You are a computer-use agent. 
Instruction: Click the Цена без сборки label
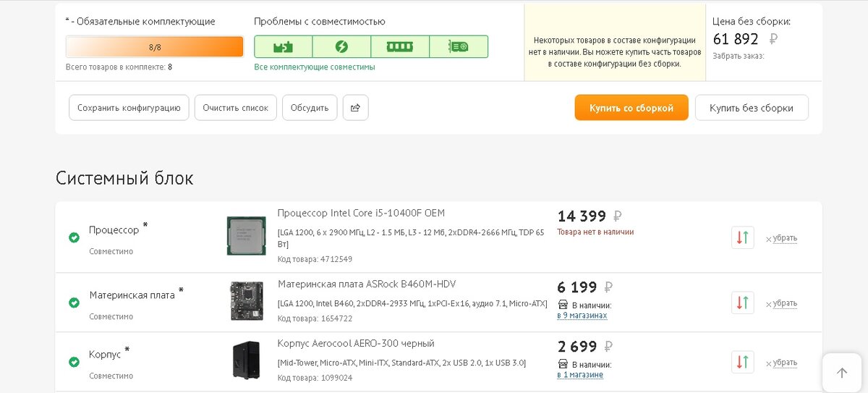tap(752, 22)
